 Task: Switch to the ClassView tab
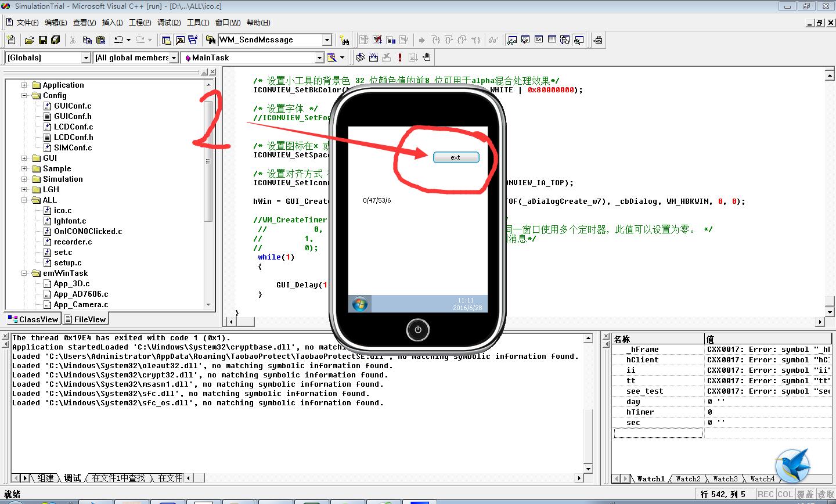click(33, 319)
